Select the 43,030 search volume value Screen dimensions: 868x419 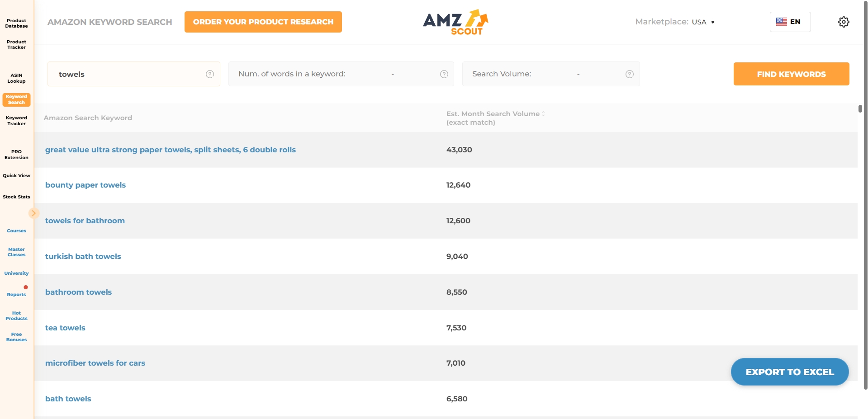[459, 150]
